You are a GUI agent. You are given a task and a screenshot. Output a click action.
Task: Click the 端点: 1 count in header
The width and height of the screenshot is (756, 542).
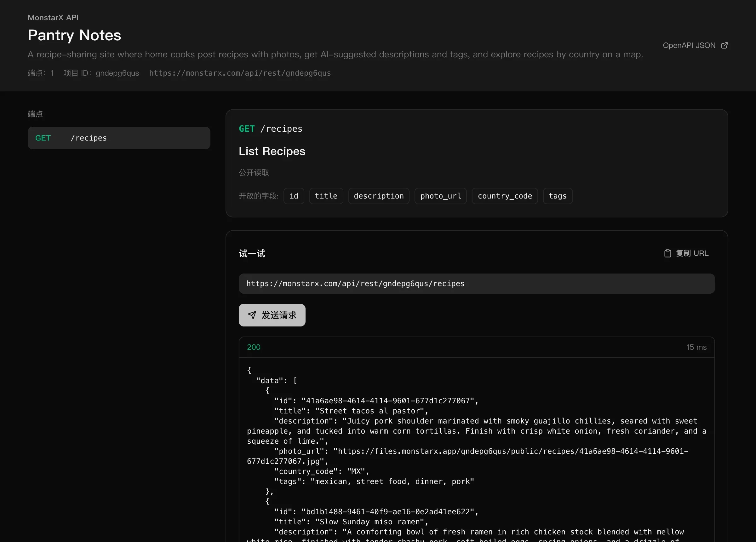[x=41, y=73]
